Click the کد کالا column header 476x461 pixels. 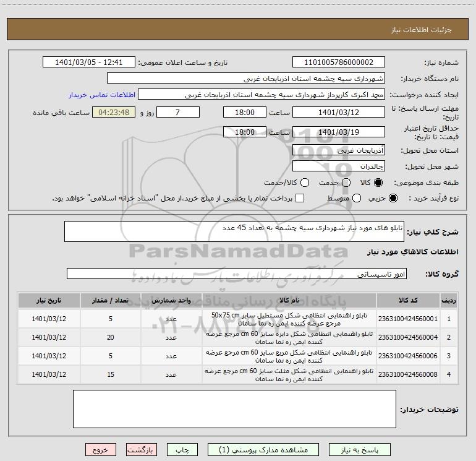pos(408,300)
